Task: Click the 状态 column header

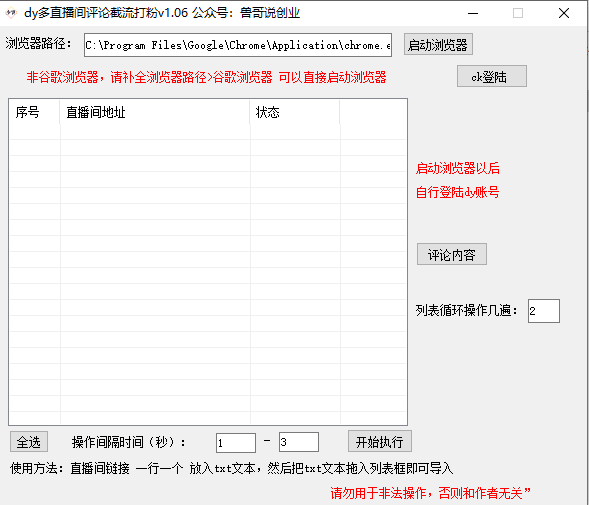Action: pyautogui.click(x=294, y=112)
